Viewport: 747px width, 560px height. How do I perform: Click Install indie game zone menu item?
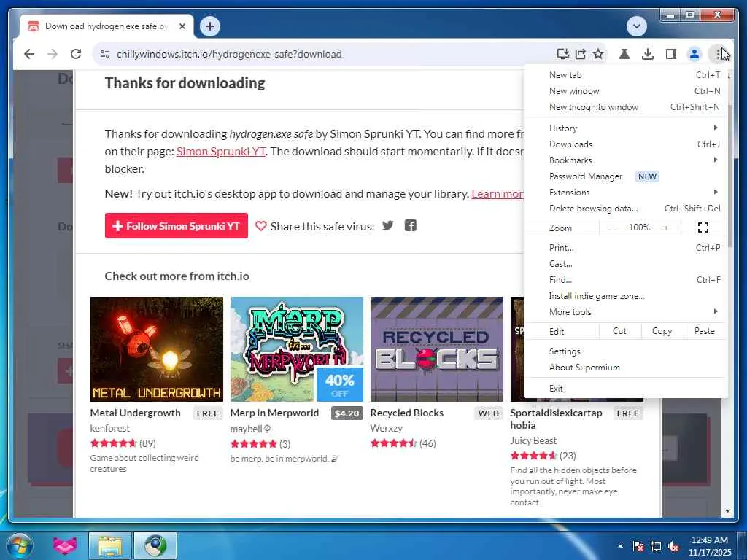pos(625,296)
